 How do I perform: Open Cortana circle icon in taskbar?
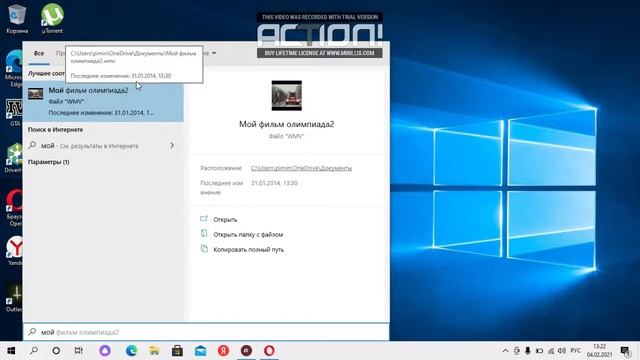56,351
